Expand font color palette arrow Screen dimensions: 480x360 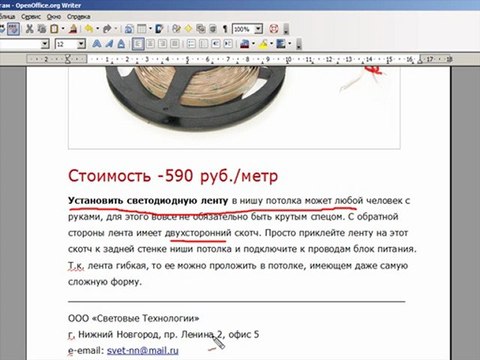click(253, 44)
